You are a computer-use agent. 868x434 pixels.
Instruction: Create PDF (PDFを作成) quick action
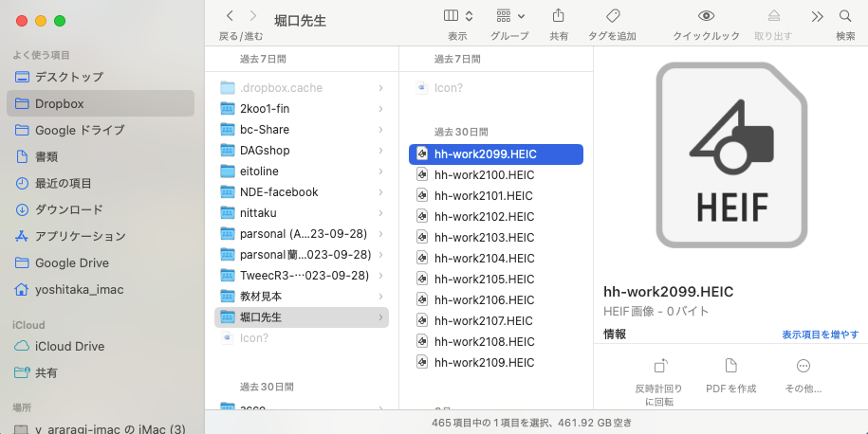[x=730, y=376]
